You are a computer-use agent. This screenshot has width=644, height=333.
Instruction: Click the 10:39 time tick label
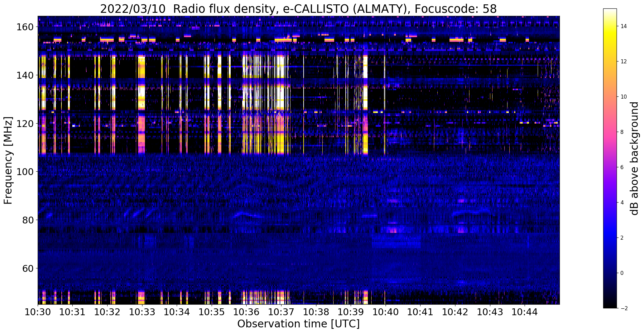coord(351,312)
